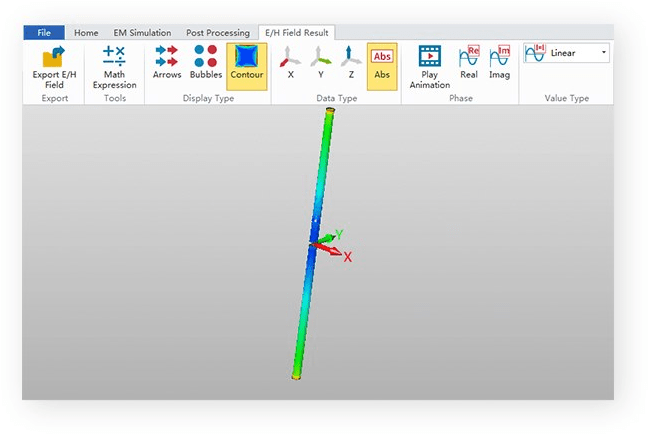This screenshot has height=435, width=649.
Task: Select the Imag phase option
Action: tap(499, 62)
